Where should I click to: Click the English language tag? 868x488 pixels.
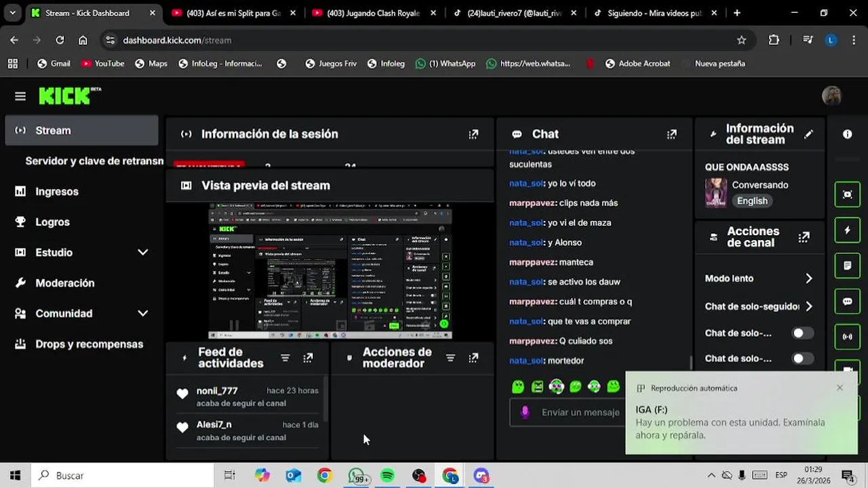pos(752,201)
